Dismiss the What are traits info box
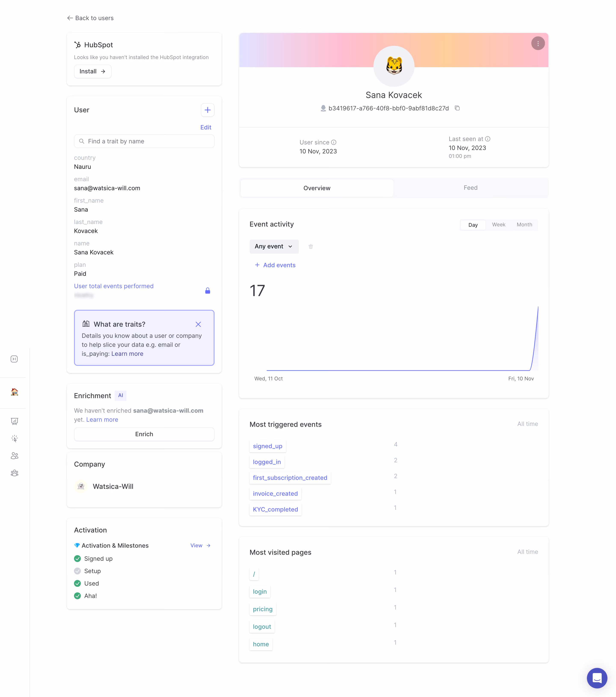The image size is (616, 697). pos(198,324)
